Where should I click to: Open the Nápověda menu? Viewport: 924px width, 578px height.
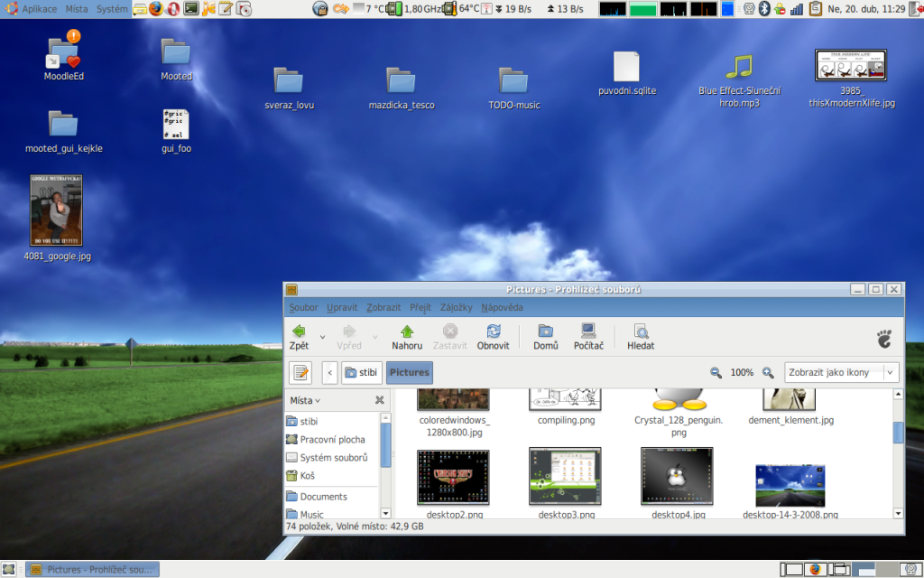click(x=502, y=307)
